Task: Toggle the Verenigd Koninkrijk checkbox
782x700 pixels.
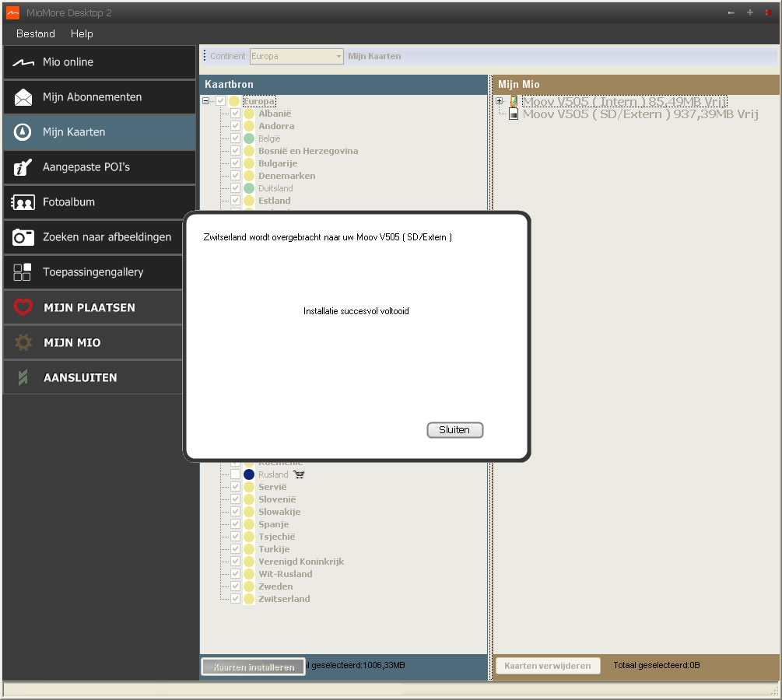Action: pyautogui.click(x=236, y=562)
